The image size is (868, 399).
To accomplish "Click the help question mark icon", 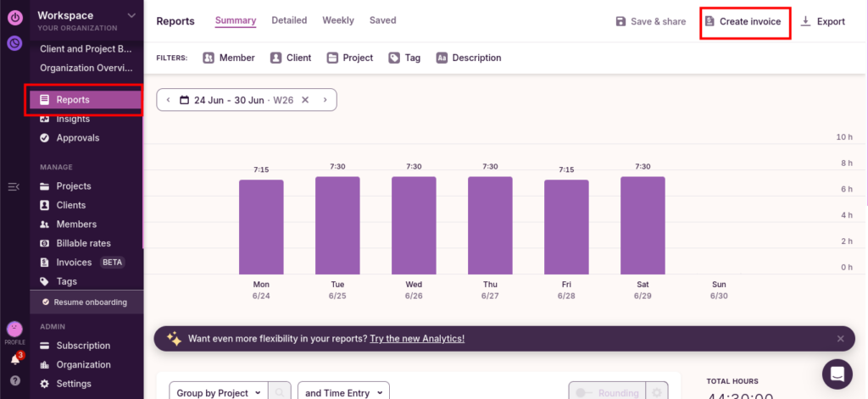I will coord(14,380).
